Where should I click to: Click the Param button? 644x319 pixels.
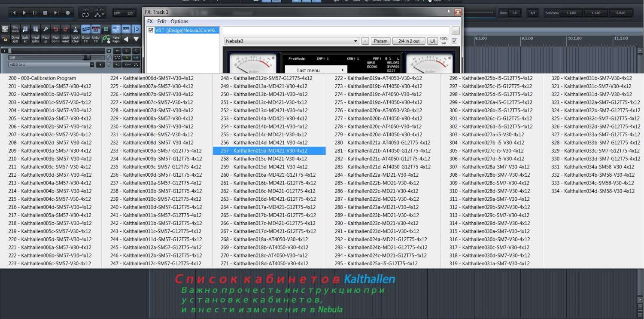[x=380, y=41]
